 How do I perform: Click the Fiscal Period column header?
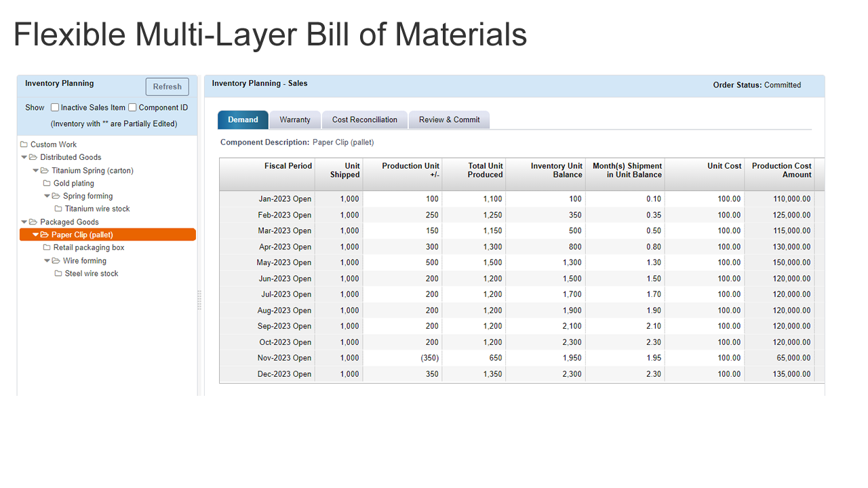[x=267, y=174]
